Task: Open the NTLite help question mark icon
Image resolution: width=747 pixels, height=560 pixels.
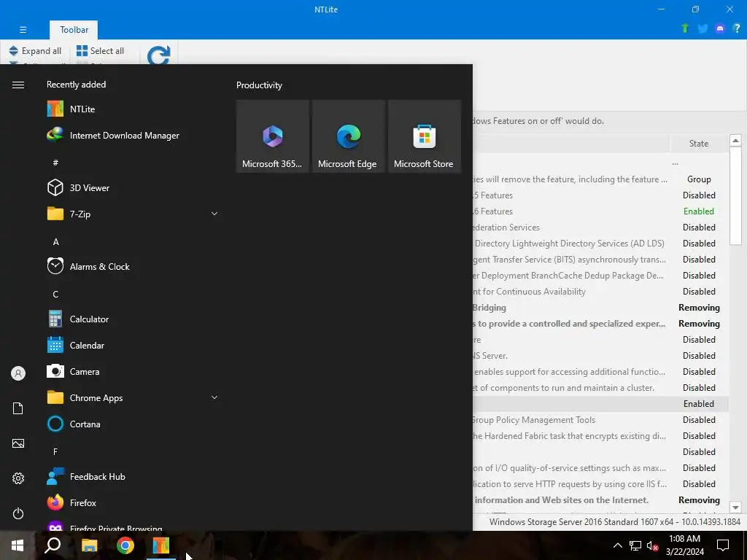Action: (x=737, y=28)
